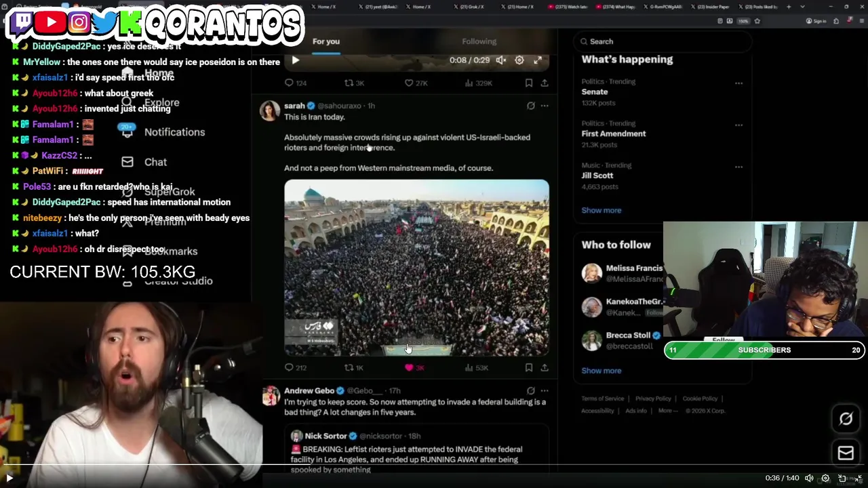Toggle picture-in-picture in outer player
868x488 pixels.
point(842,478)
